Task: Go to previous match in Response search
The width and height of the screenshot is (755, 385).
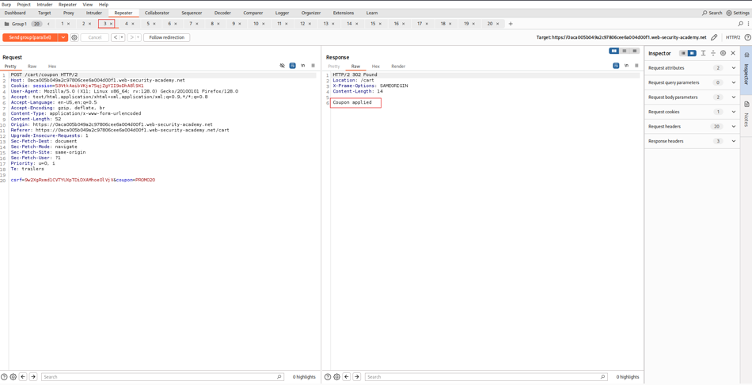Action: (347, 377)
